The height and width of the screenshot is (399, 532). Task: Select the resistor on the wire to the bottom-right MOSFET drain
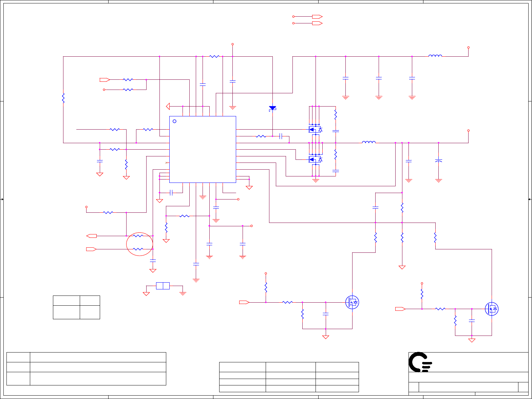[x=435, y=237]
